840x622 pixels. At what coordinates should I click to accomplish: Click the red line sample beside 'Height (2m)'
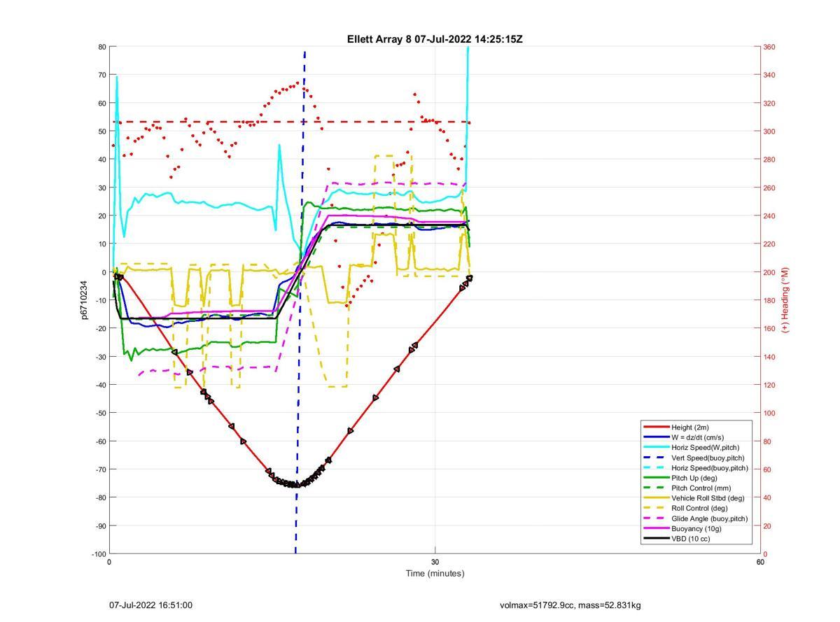(657, 427)
